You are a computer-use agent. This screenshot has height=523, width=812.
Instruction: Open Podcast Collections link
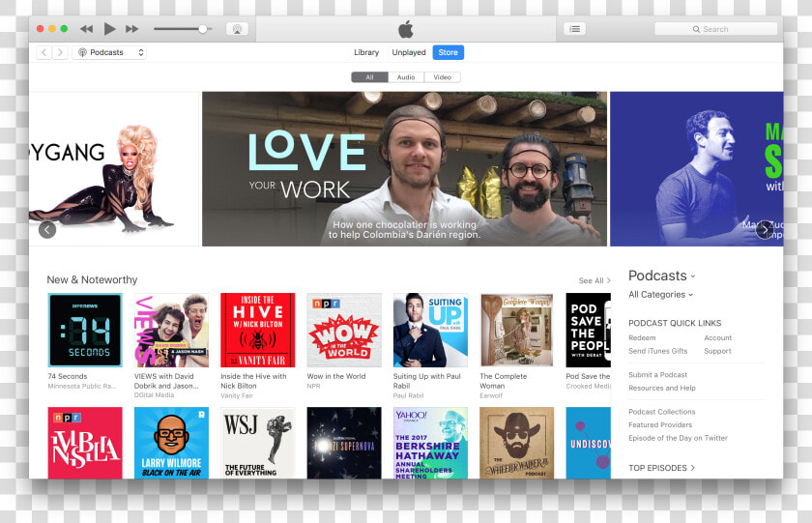pyautogui.click(x=662, y=412)
